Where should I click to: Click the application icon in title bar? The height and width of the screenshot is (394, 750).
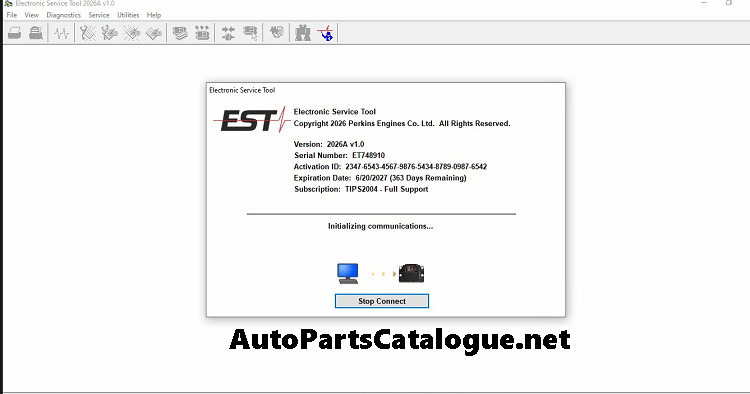point(8,3)
